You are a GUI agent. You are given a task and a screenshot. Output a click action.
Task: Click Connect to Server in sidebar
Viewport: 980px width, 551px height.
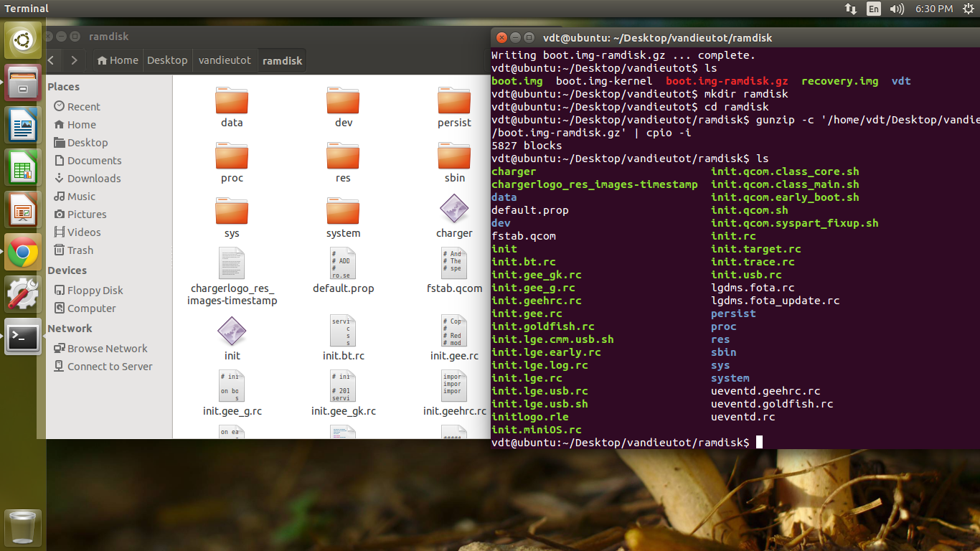[x=110, y=367]
